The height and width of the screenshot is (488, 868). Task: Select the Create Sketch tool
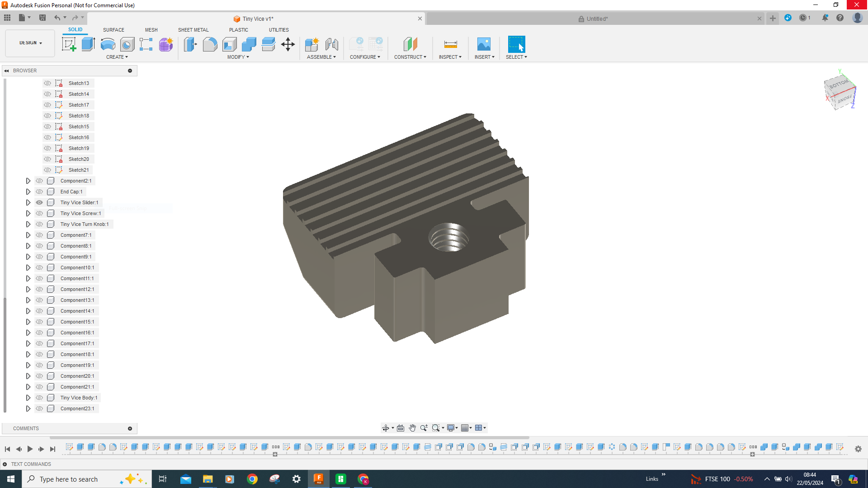(x=69, y=44)
